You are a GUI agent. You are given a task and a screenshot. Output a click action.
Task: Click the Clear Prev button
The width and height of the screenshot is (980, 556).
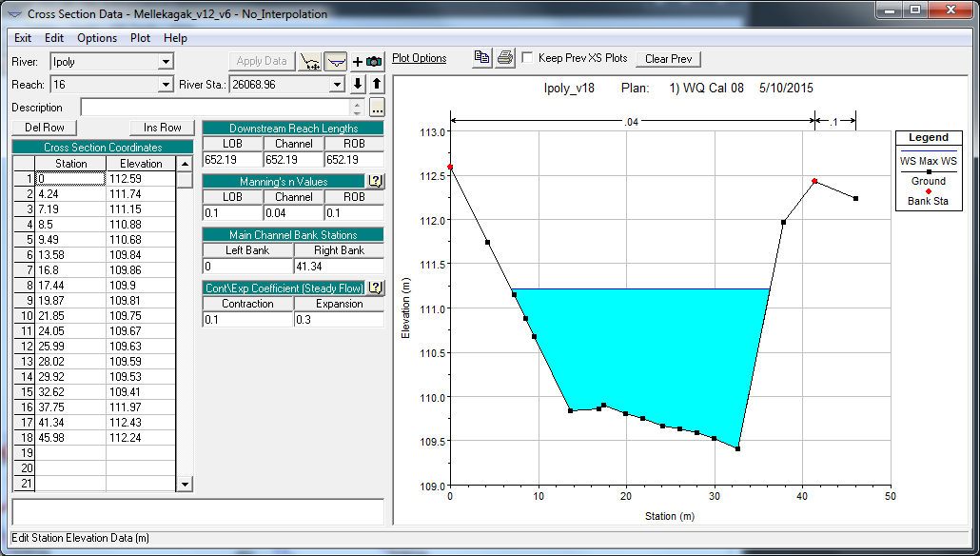(x=668, y=59)
